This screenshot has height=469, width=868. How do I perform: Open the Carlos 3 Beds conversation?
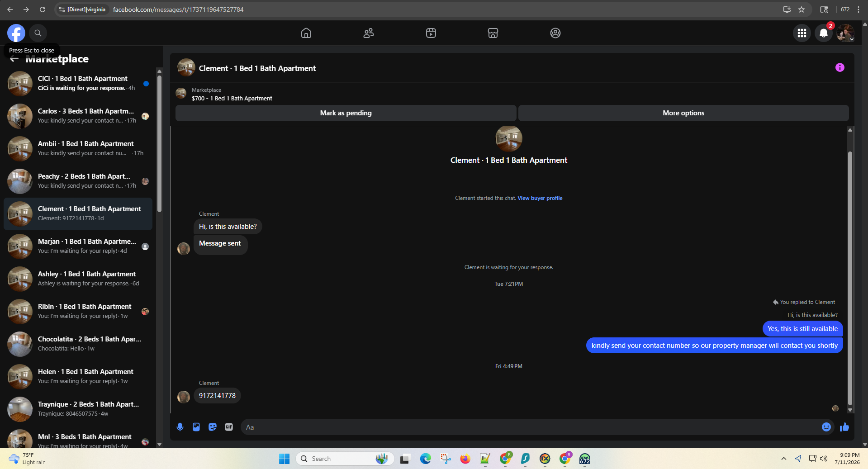pyautogui.click(x=78, y=116)
